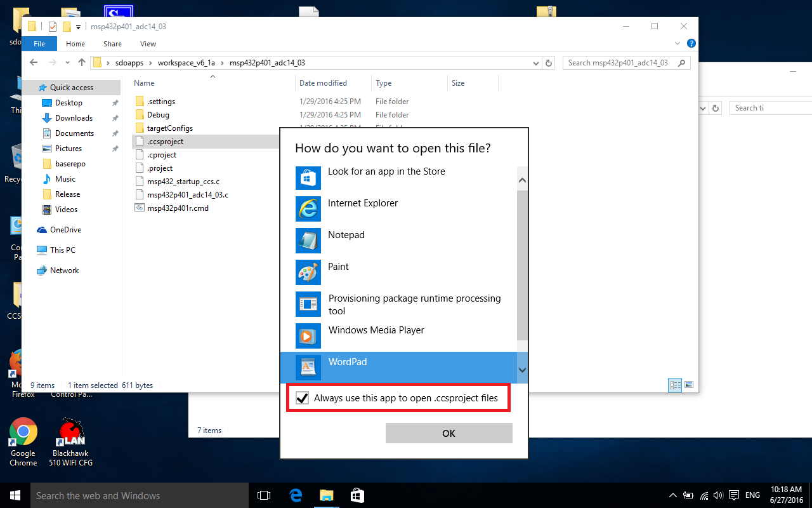Select msp432_startup_ccs.c file
Viewport: 812px width, 508px height.
coord(183,182)
